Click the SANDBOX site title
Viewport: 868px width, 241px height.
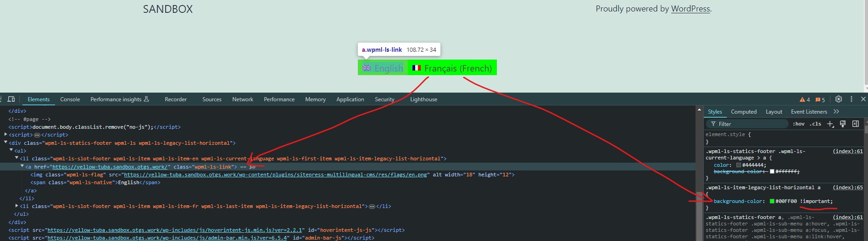(168, 9)
